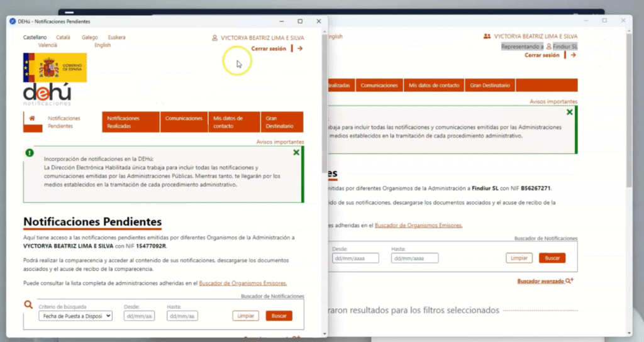This screenshot has height=342, width=644.
Task: Switch language to English in front window
Action: (x=103, y=45)
